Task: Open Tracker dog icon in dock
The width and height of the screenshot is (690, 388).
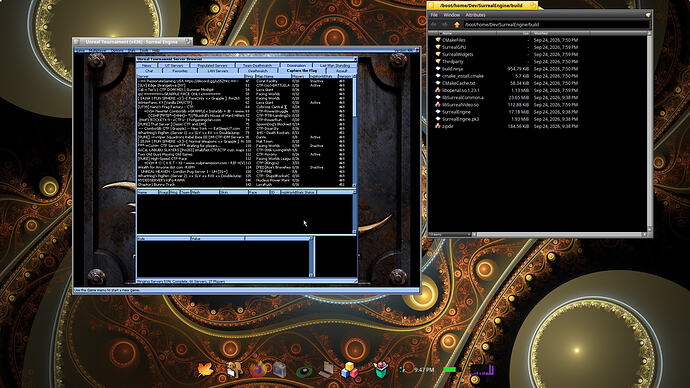Action: 235,370
